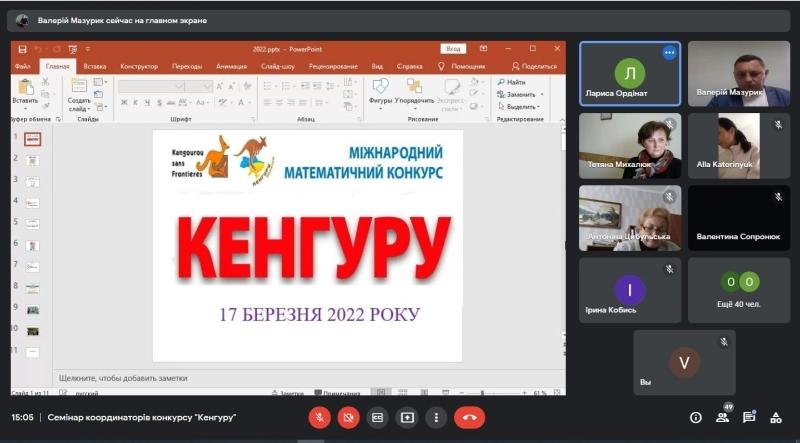Image resolution: width=800 pixels, height=443 pixels.
Task: Click the options dots on Лариса Ордінат tile
Action: click(669, 53)
